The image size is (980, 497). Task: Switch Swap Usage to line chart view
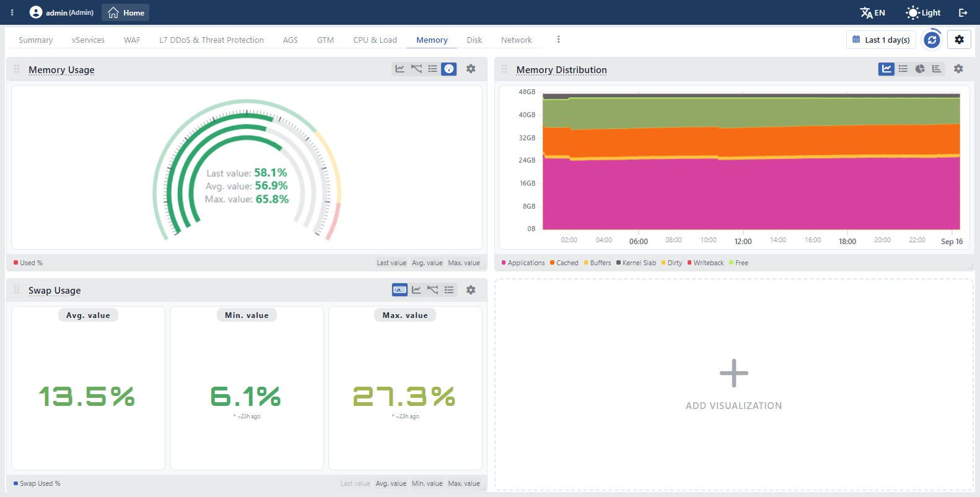click(416, 289)
